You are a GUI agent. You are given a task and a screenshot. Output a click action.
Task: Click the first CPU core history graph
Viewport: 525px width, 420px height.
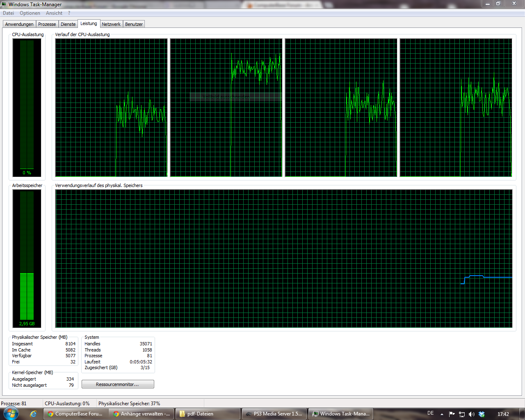pyautogui.click(x=111, y=108)
